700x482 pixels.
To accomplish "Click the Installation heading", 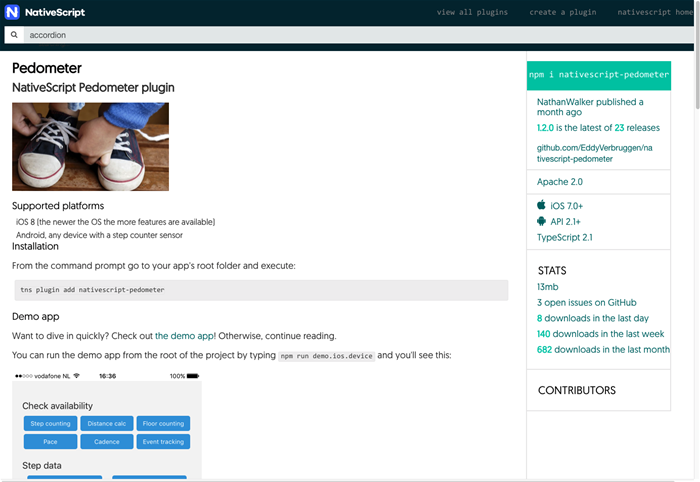I will pos(35,246).
